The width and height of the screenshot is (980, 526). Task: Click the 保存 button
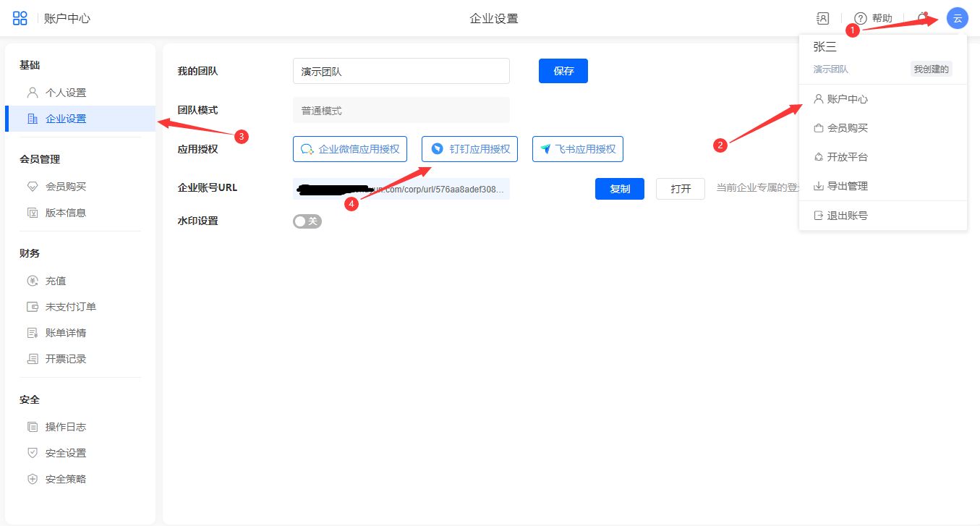563,71
